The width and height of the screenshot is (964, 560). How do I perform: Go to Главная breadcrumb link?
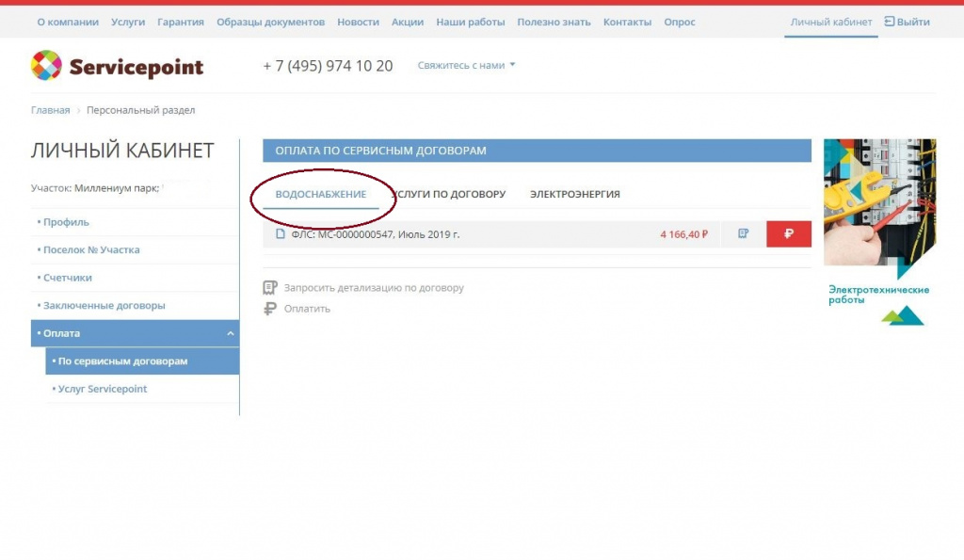pos(50,110)
